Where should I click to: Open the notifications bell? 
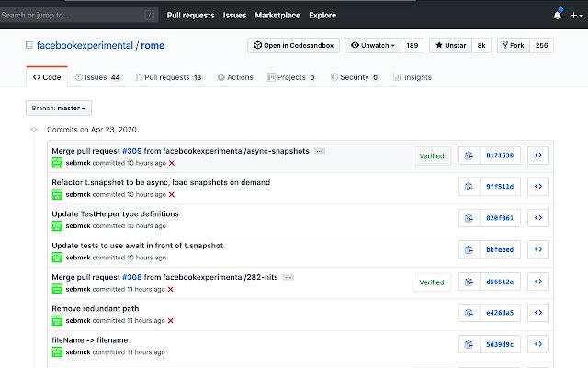pos(558,15)
